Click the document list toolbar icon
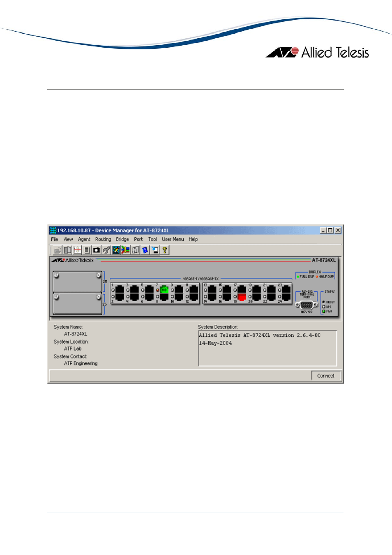 87,250
